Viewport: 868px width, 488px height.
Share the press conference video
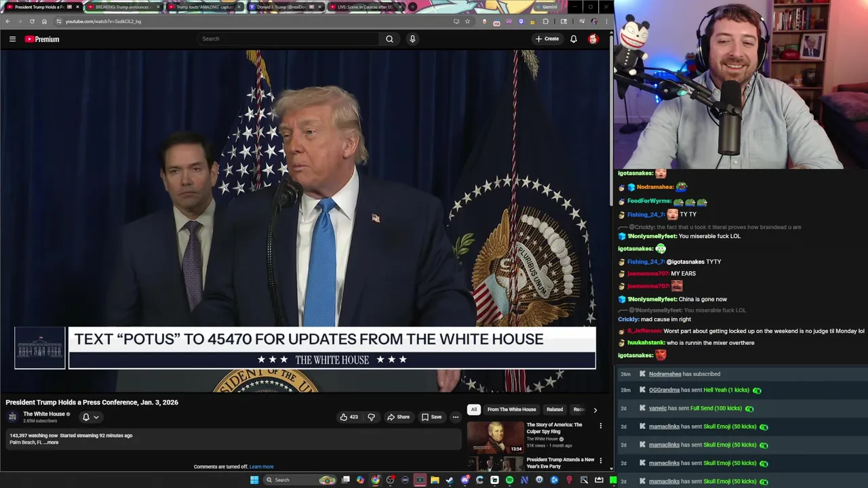[x=398, y=417]
